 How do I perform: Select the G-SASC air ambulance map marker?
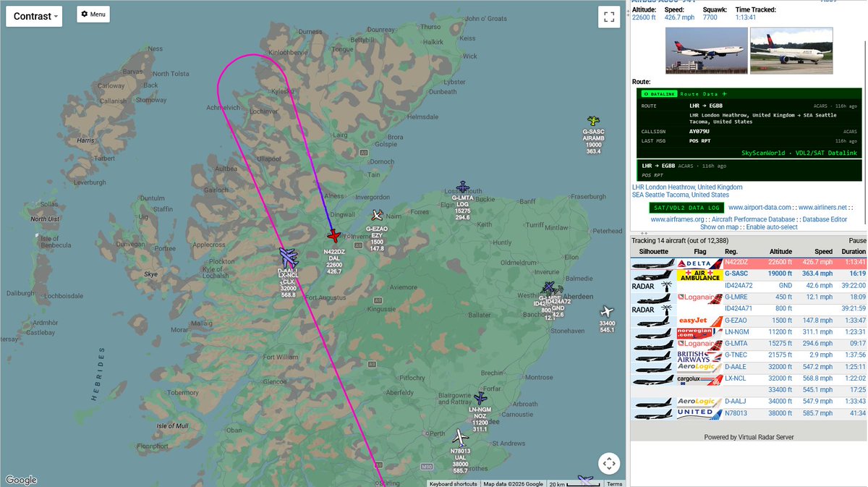[x=594, y=120]
